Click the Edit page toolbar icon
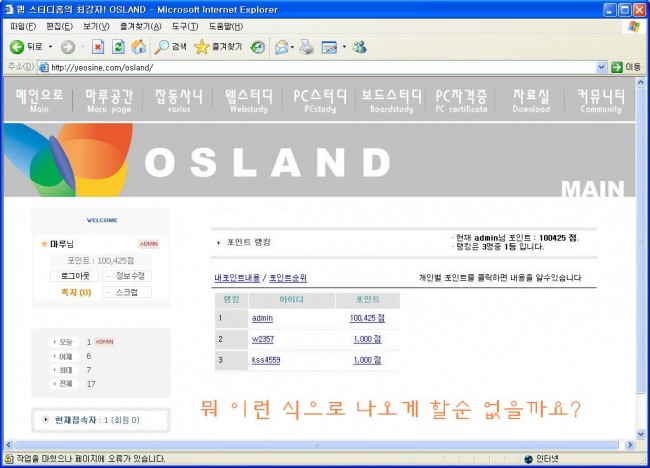The image size is (650, 468). coord(329,47)
